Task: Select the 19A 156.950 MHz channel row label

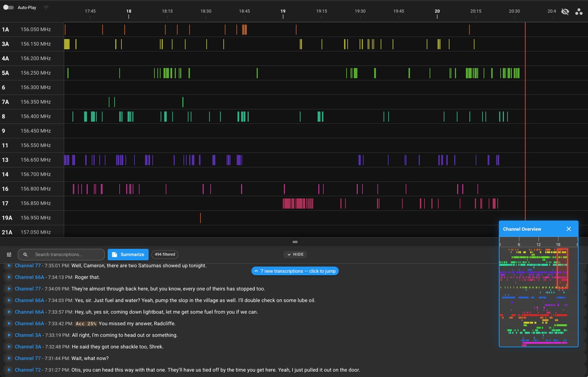Action: click(32, 218)
